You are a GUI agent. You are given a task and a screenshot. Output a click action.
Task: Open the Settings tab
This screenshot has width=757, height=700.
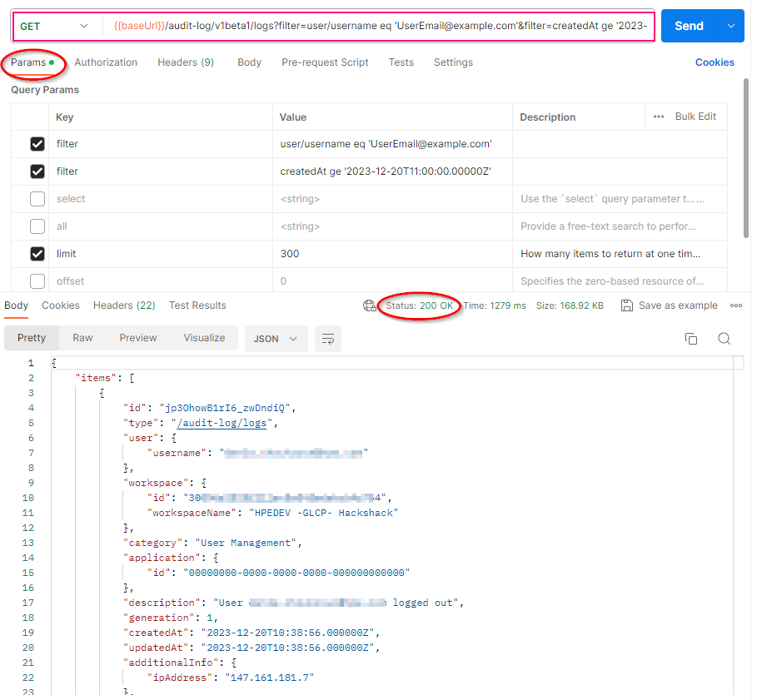tap(453, 62)
